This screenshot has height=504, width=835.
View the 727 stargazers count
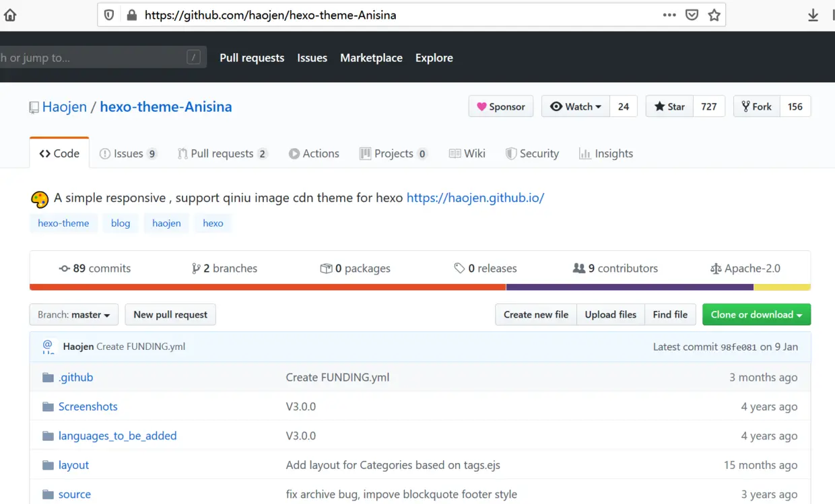tap(709, 106)
